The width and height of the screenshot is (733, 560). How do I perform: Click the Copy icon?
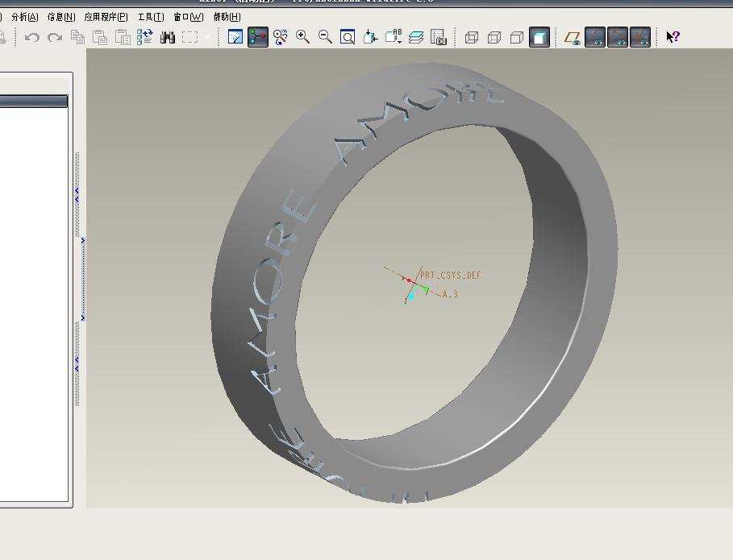pyautogui.click(x=77, y=37)
